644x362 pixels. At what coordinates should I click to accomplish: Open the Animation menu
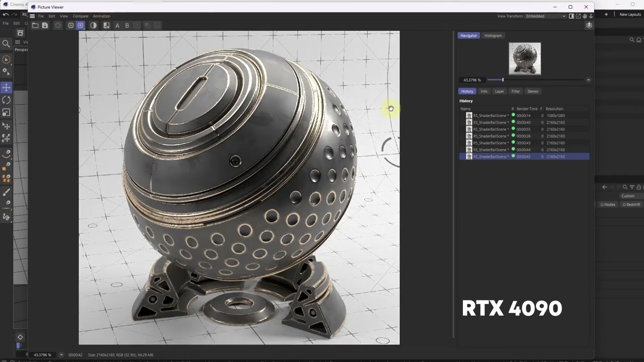(102, 16)
